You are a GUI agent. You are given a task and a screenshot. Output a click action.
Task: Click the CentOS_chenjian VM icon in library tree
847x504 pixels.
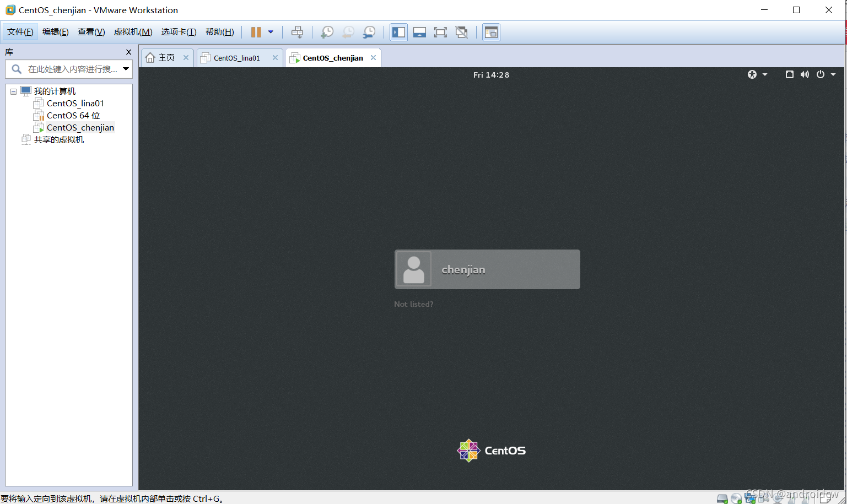pyautogui.click(x=39, y=128)
